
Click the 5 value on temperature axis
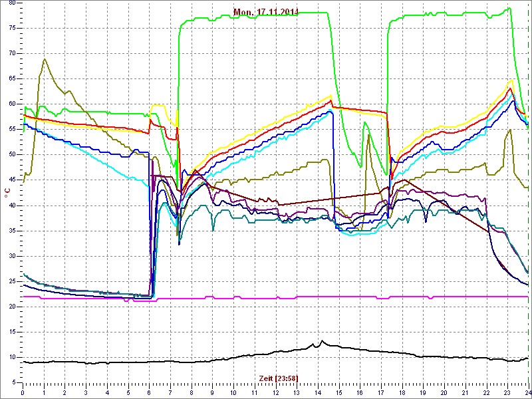(13, 383)
